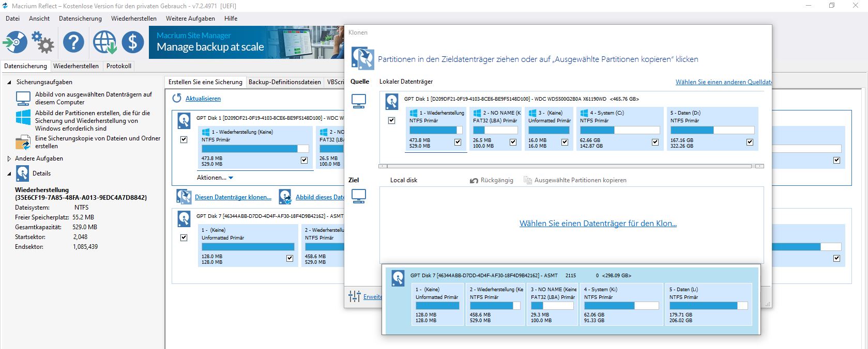This screenshot has height=349, width=868.
Task: Select the 'Erstellen Sie eine Sicherung' tab
Action: point(205,82)
